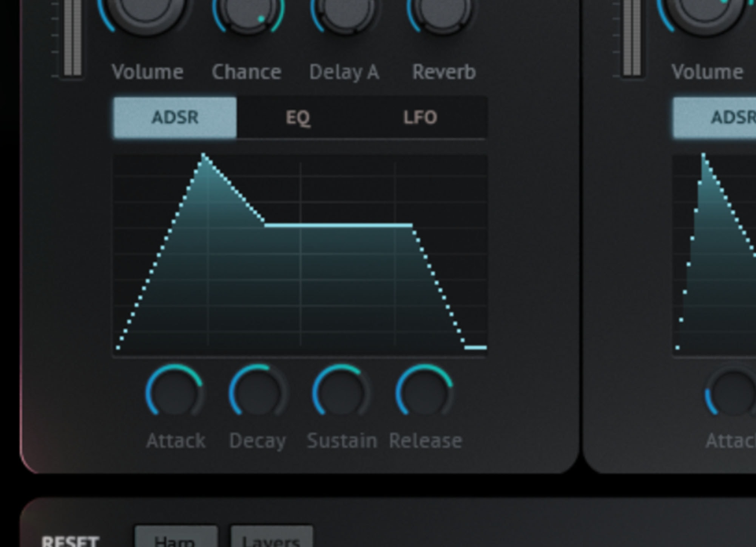Click the right panel ADSR envelope graph

[x=714, y=255]
